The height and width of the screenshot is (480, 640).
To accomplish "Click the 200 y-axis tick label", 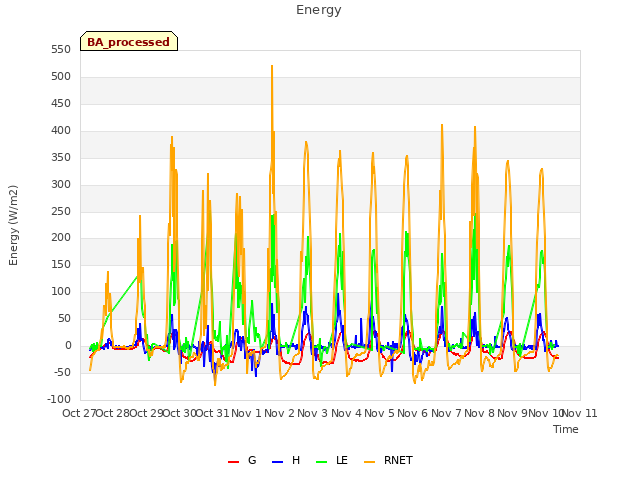I will pos(61,238).
